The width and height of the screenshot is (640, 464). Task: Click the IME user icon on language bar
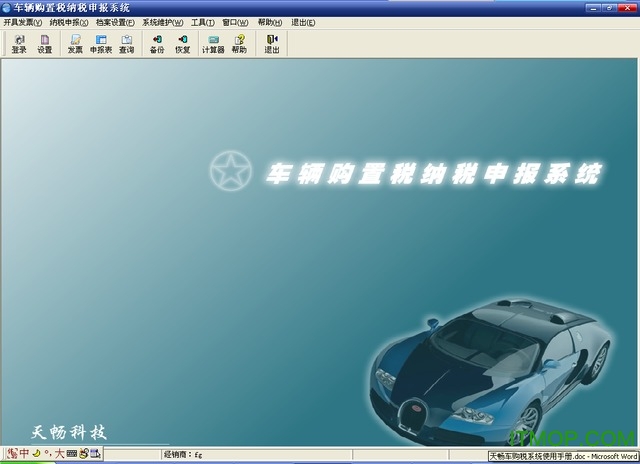[84, 453]
